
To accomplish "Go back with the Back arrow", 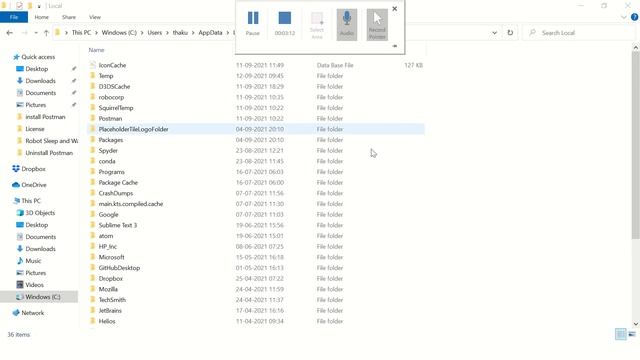I will coord(10,33).
